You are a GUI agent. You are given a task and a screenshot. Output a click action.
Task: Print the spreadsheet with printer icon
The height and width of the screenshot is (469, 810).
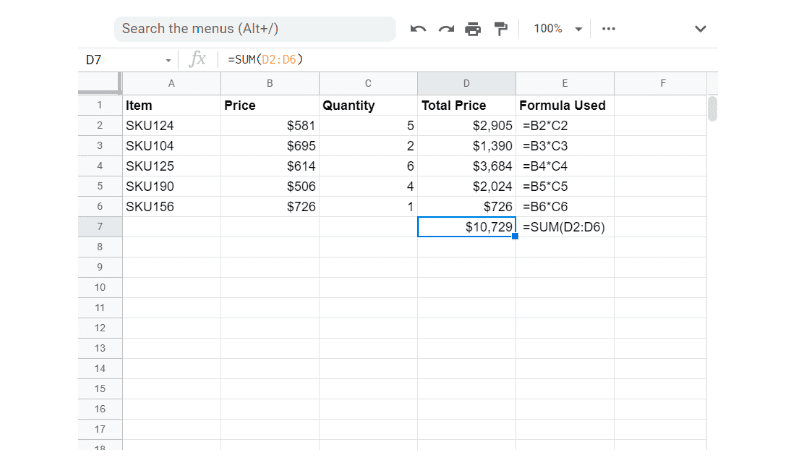click(473, 29)
